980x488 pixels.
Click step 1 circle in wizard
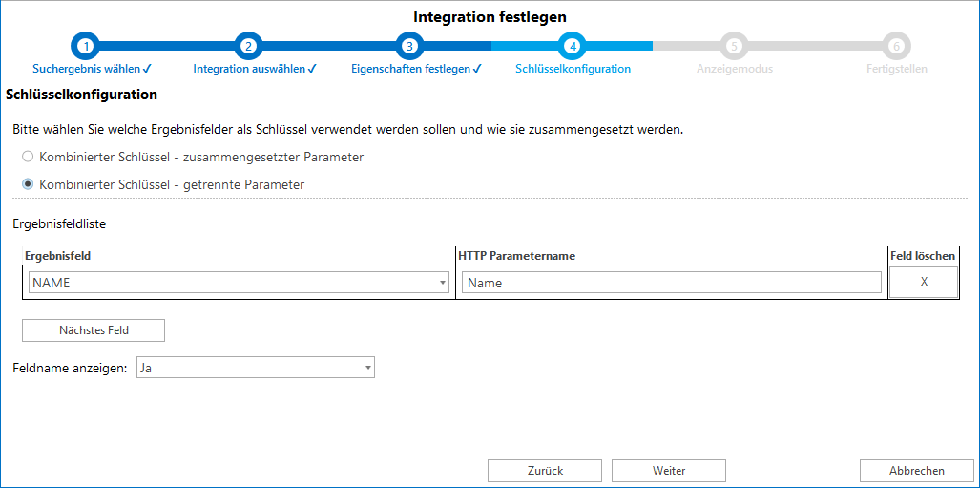coord(86,45)
